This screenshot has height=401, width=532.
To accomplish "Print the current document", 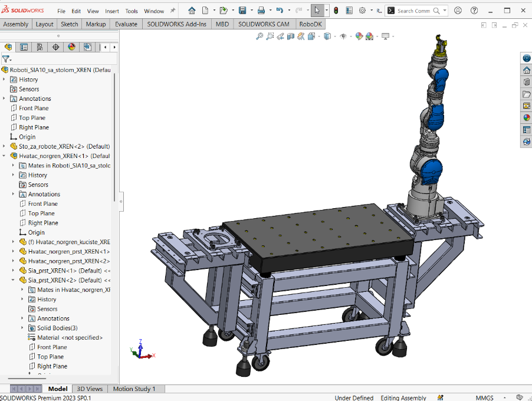I will [x=261, y=11].
